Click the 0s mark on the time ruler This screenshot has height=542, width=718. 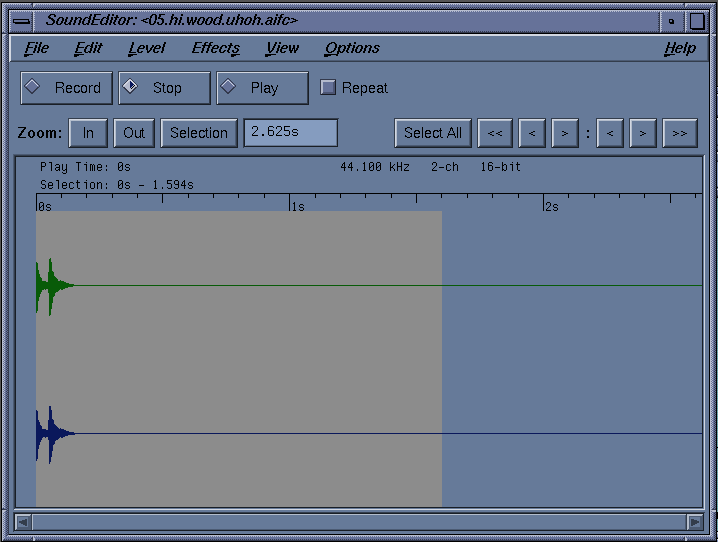(x=44, y=207)
